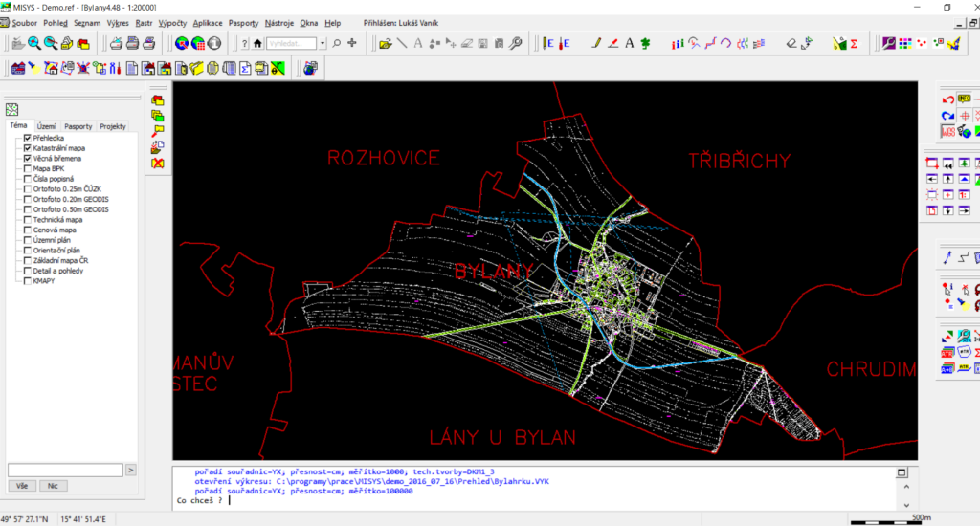Select the text 'A' annotation tool
980x526 pixels.
pyautogui.click(x=629, y=43)
